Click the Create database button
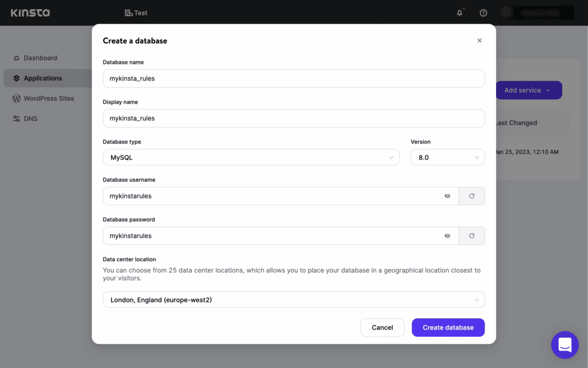The width and height of the screenshot is (588, 368). [x=448, y=327]
